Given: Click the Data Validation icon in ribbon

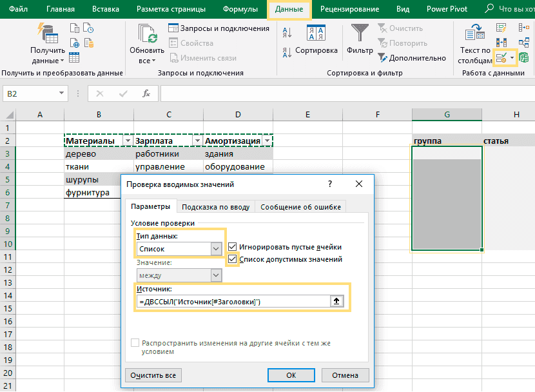Looking at the screenshot, I should pos(501,58).
